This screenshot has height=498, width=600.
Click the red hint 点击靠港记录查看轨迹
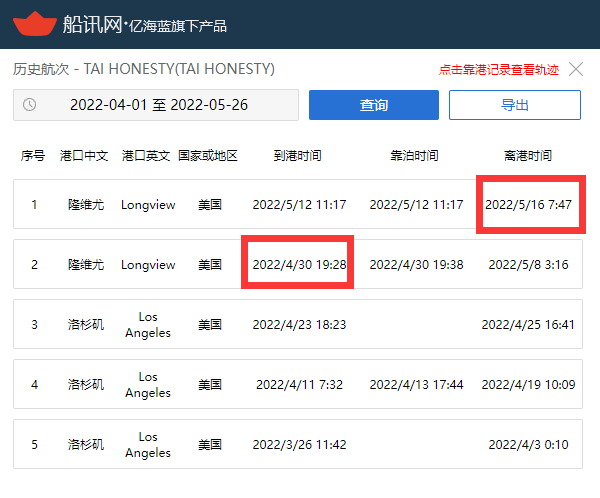pyautogui.click(x=499, y=70)
